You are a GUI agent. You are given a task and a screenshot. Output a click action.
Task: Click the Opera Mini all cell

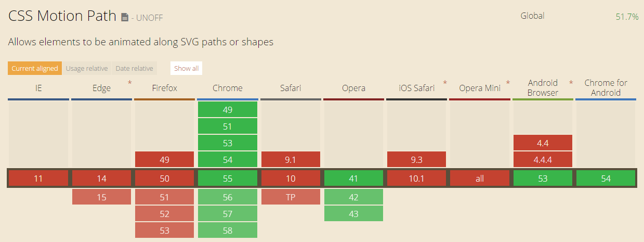pyautogui.click(x=480, y=179)
